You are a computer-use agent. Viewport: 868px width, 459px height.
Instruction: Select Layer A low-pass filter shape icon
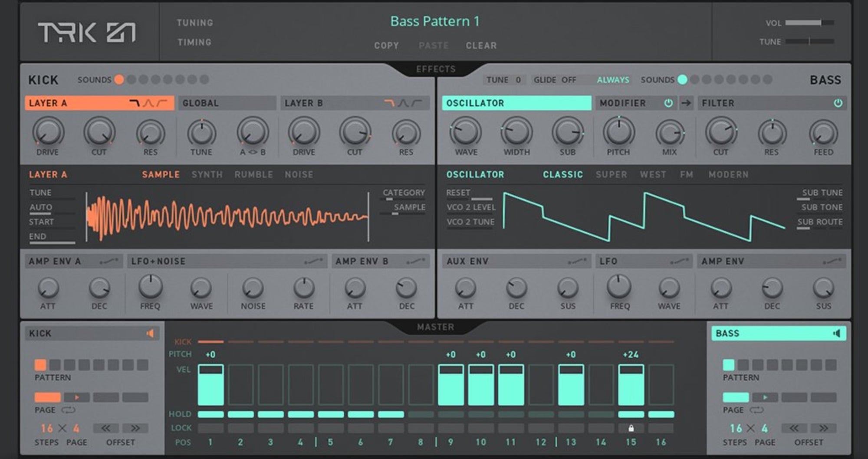(x=135, y=103)
